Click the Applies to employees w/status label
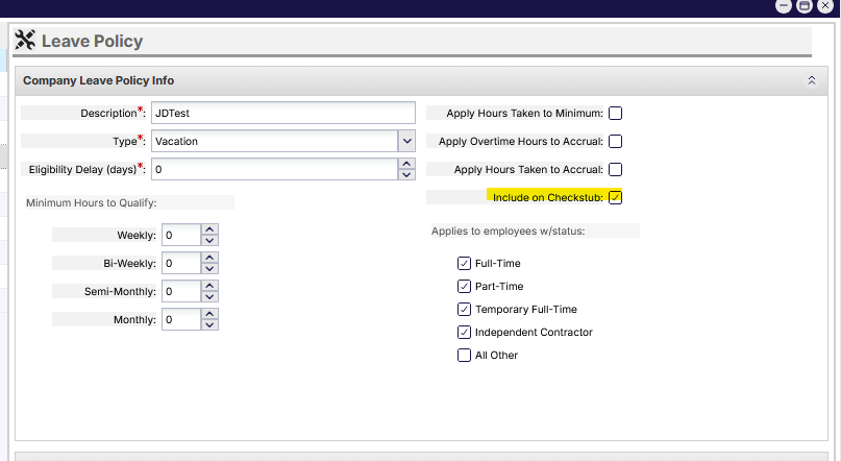Image resolution: width=841 pixels, height=461 pixels. (508, 231)
